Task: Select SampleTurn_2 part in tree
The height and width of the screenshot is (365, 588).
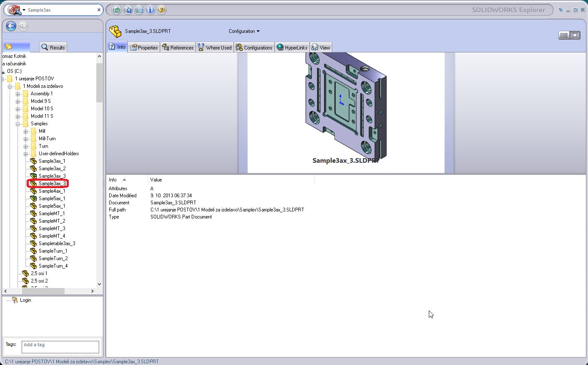Action: click(x=53, y=258)
